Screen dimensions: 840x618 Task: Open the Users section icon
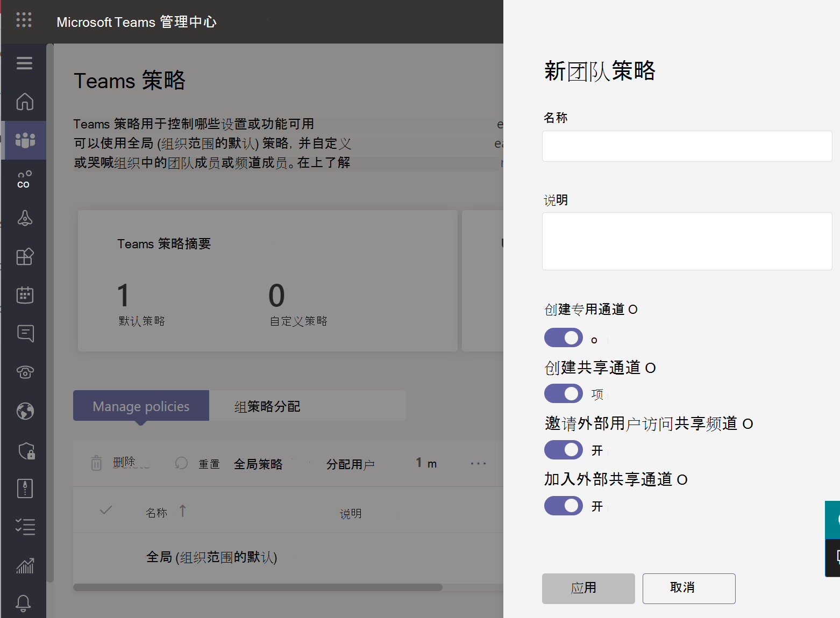[x=24, y=179]
